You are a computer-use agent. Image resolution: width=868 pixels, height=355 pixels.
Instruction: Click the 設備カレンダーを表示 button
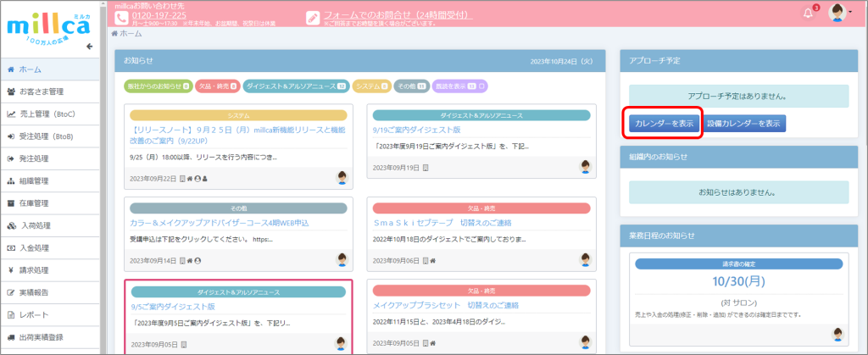744,124
